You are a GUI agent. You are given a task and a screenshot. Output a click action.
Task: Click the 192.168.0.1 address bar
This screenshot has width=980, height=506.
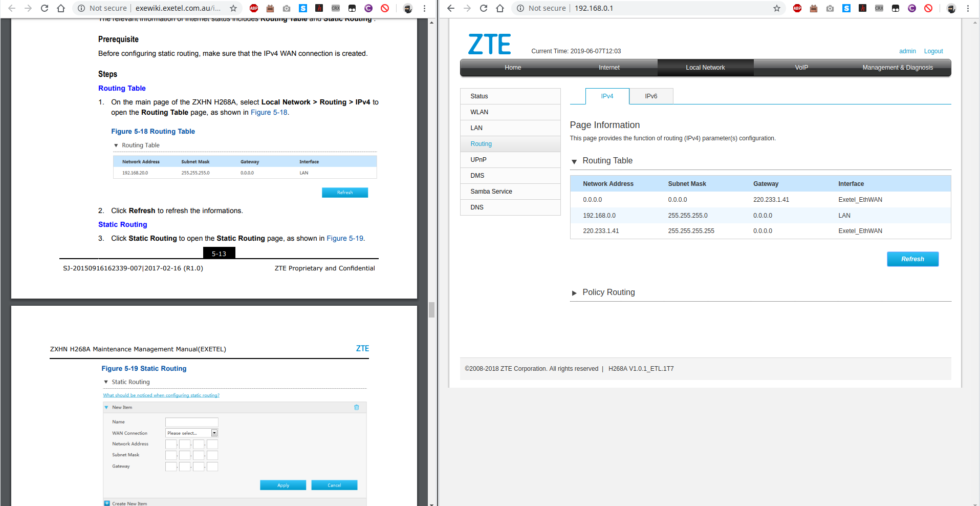point(594,8)
